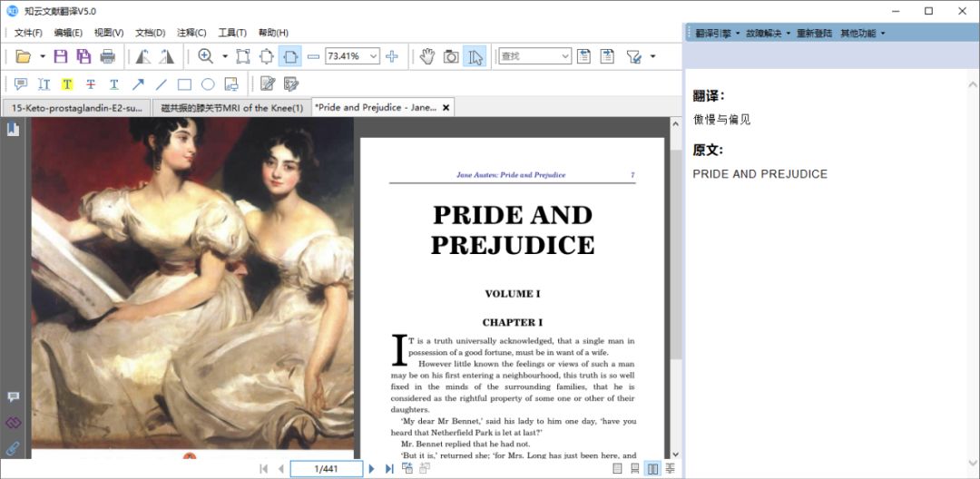Open the 帮助(H) menu
Viewport: 980px width, 479px height.
tap(273, 33)
